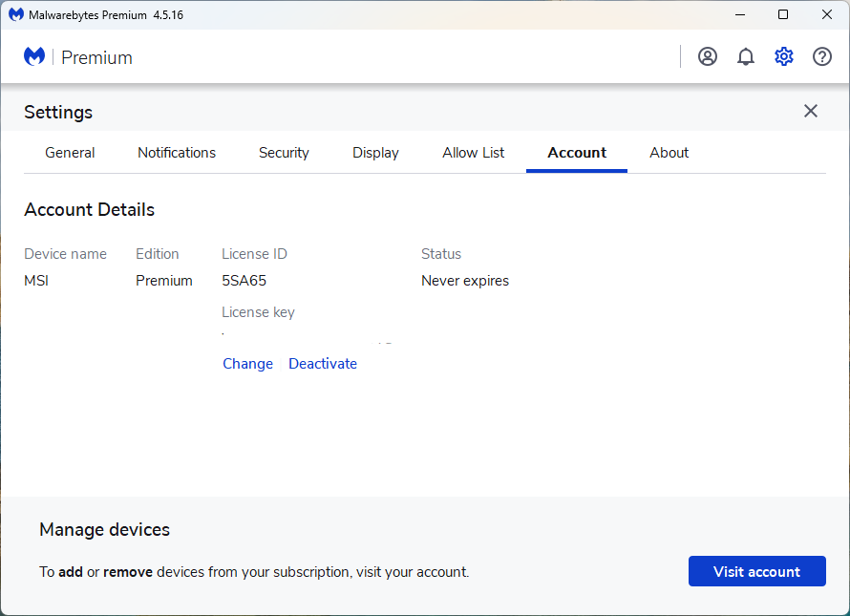Screen dimensions: 850x616
Task: Click the Settings heading text
Action: point(58,113)
